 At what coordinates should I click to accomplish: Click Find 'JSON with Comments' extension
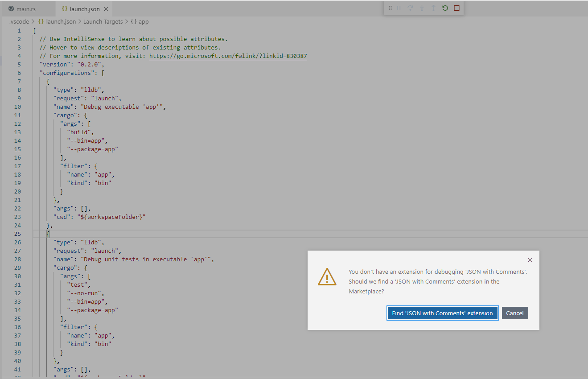coord(442,313)
